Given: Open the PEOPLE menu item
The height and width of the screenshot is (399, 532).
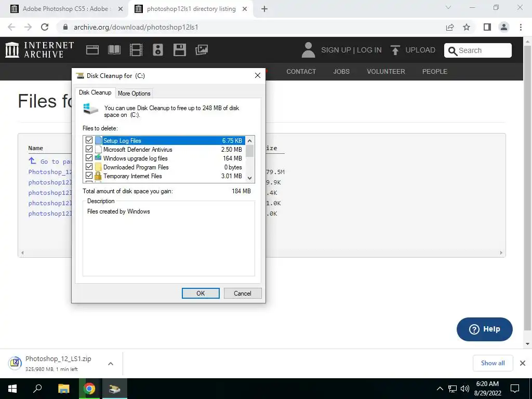Looking at the screenshot, I should [x=435, y=72].
